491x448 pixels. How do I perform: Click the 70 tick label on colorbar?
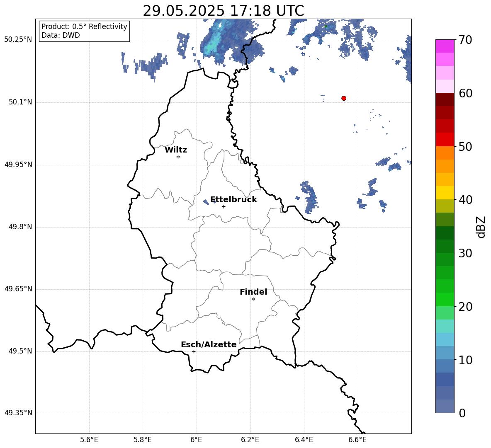[466, 40]
